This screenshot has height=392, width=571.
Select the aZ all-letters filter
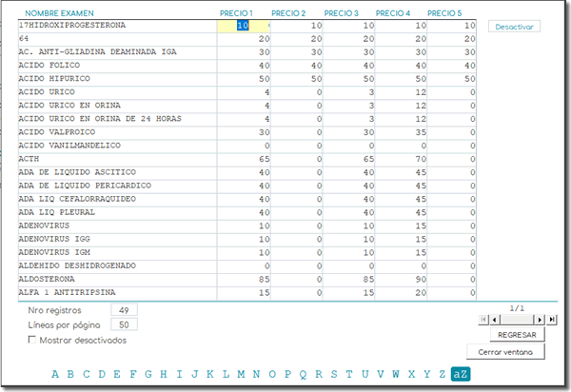461,374
